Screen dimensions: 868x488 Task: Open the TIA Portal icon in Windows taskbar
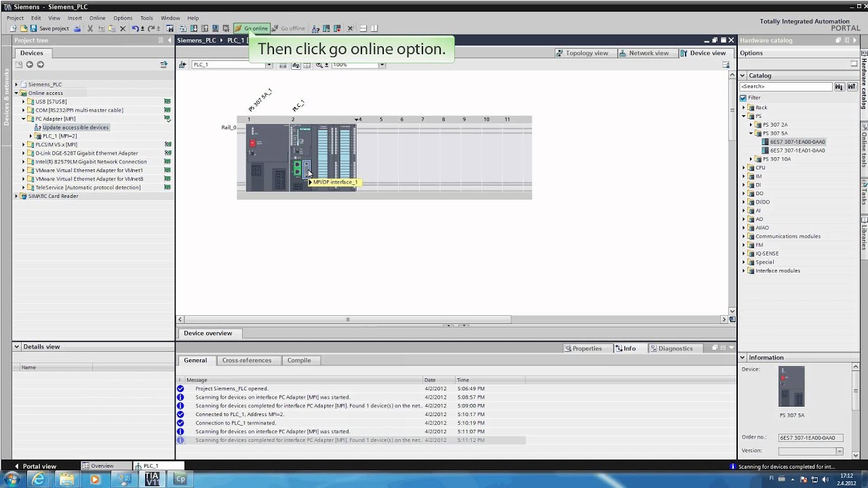click(x=152, y=479)
